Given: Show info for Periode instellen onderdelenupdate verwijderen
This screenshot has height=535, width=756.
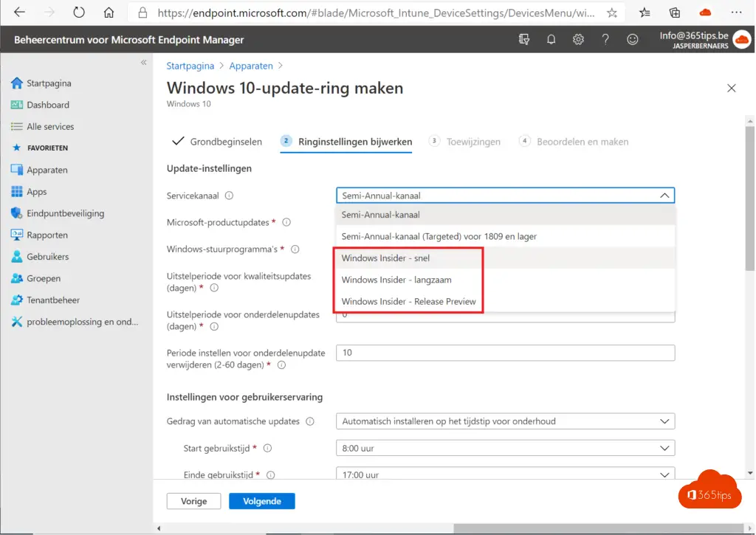Looking at the screenshot, I should click(281, 365).
